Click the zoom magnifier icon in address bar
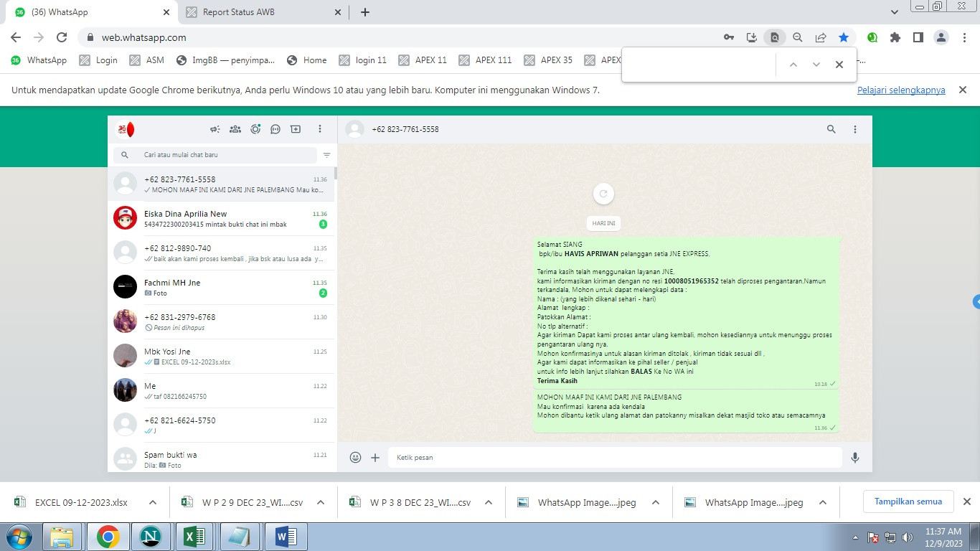Viewport: 980px width, 551px height. point(797,37)
